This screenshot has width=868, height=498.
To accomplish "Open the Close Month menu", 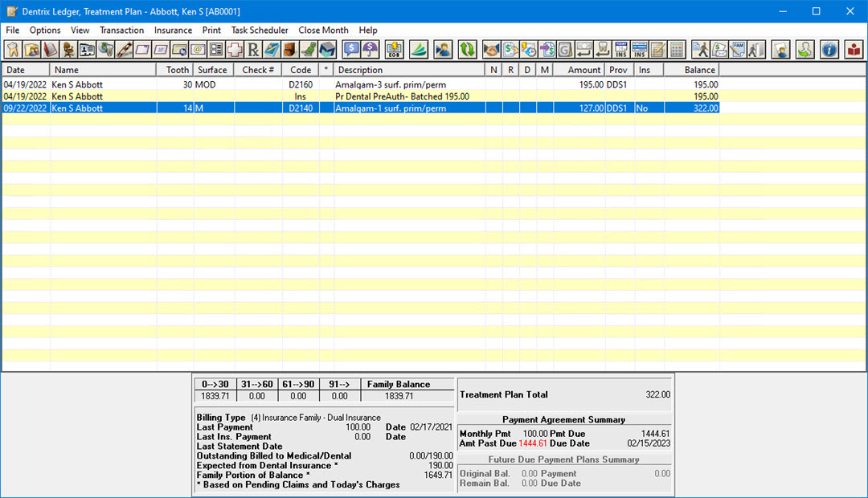I will (x=323, y=31).
